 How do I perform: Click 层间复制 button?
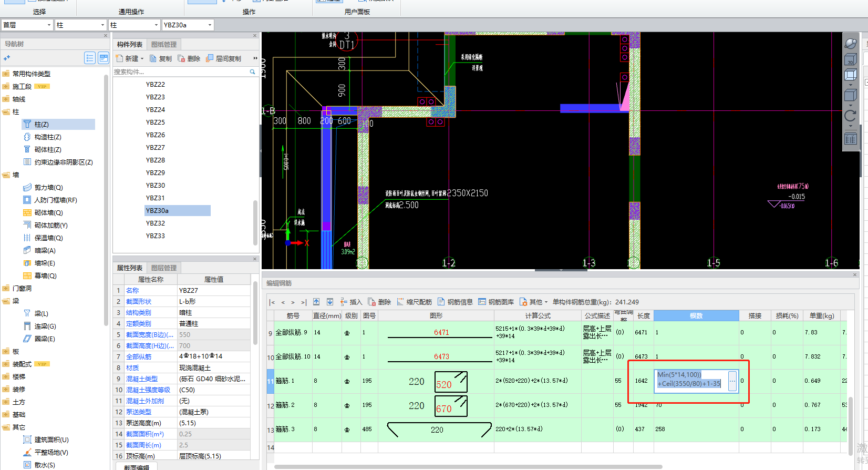coord(224,59)
